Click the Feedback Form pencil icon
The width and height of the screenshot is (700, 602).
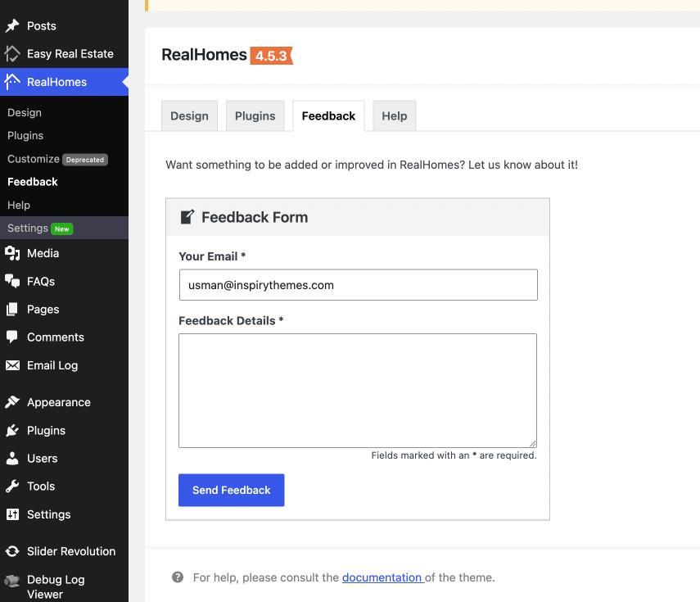[x=187, y=216]
